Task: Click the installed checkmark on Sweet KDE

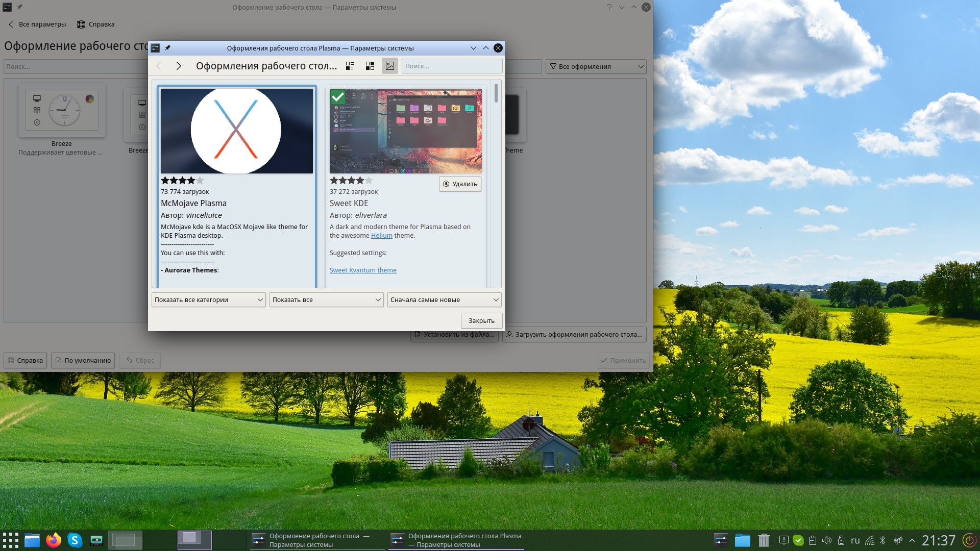Action: coord(337,96)
